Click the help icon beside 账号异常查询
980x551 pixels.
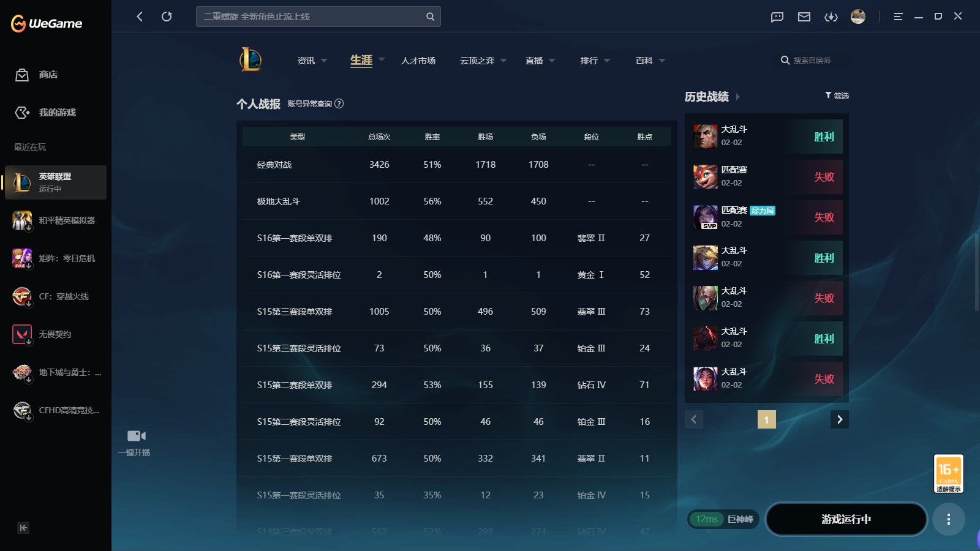(339, 103)
